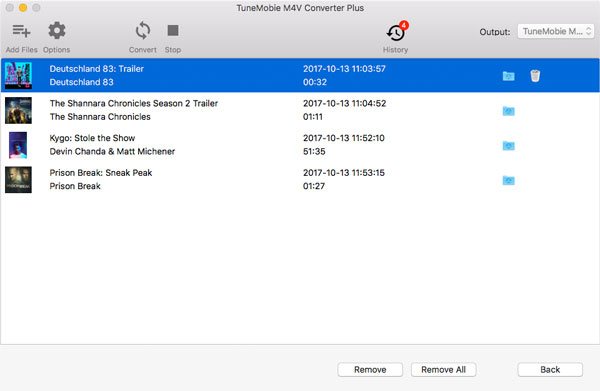Click the yellow minimize window button
The width and height of the screenshot is (600, 391).
(x=23, y=8)
